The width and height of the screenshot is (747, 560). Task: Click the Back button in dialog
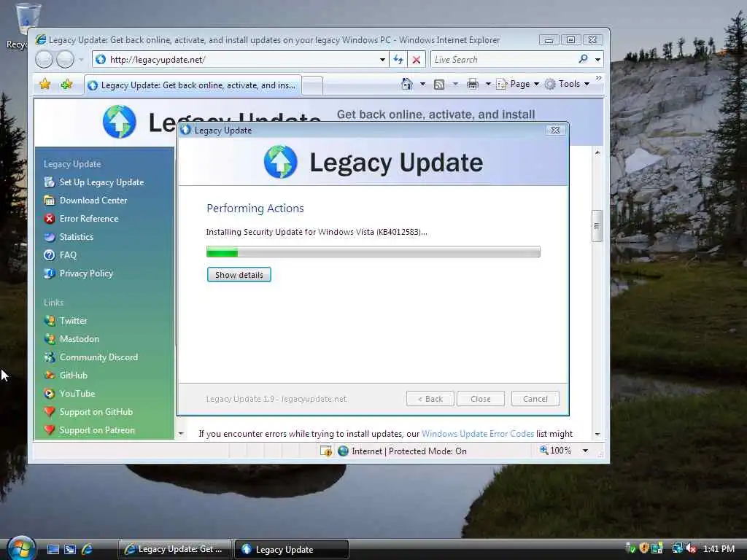coord(430,399)
